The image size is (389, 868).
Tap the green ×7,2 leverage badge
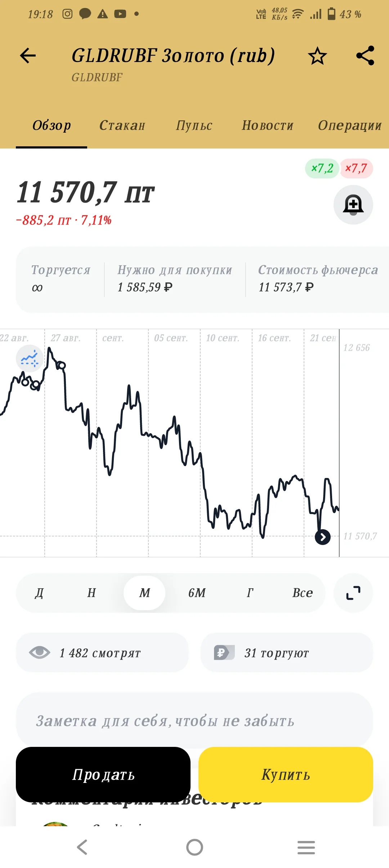322,168
